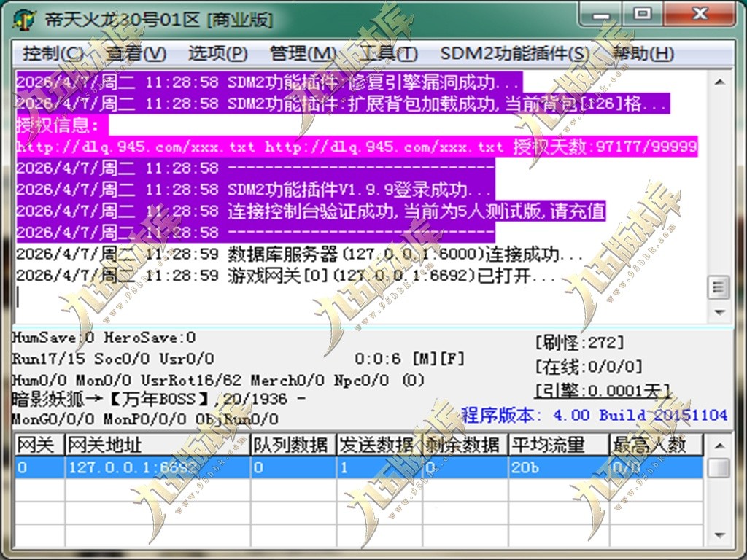Viewport: 747px width, 560px height.
Task: Click the [引擎:0.0001天] label
Action: 603,391
